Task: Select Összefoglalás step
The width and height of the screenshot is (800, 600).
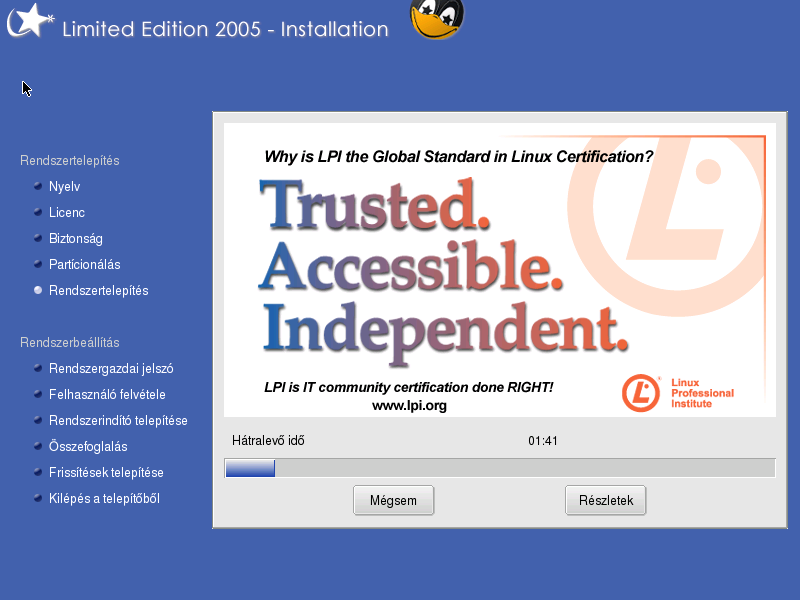Action: (88, 446)
